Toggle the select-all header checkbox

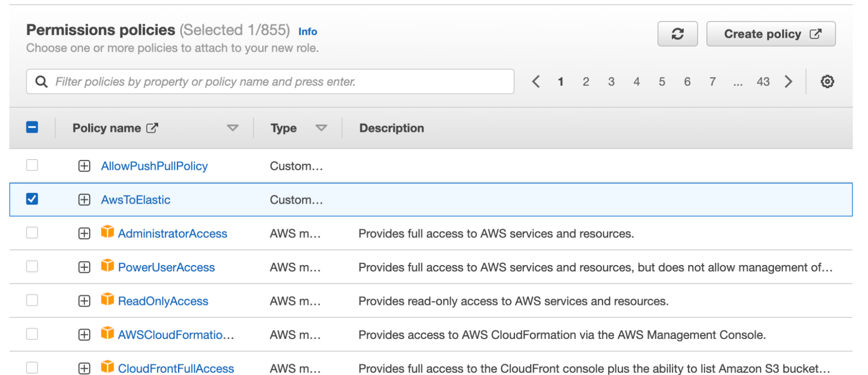(32, 127)
